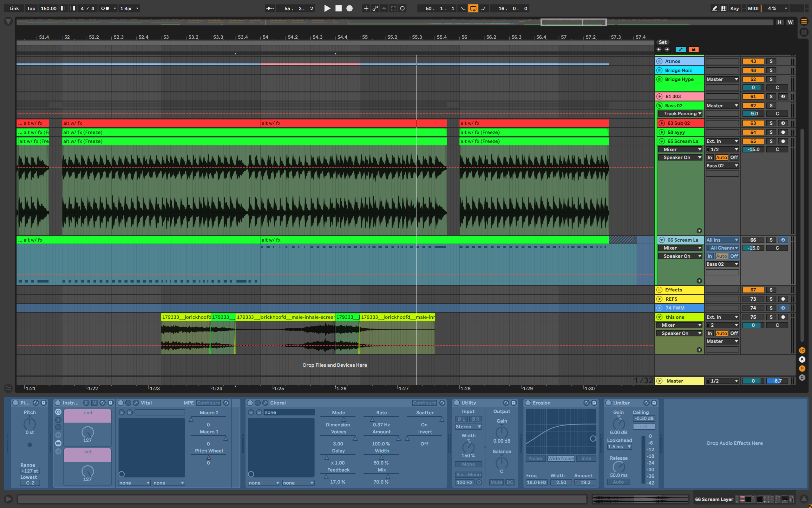Start playback with the Play button
This screenshot has width=812, height=508.
tap(327, 8)
